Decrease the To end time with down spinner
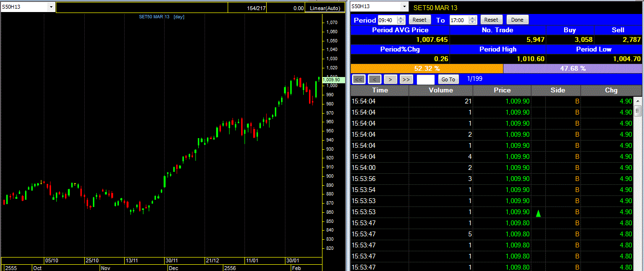The image size is (644, 271). [x=473, y=22]
